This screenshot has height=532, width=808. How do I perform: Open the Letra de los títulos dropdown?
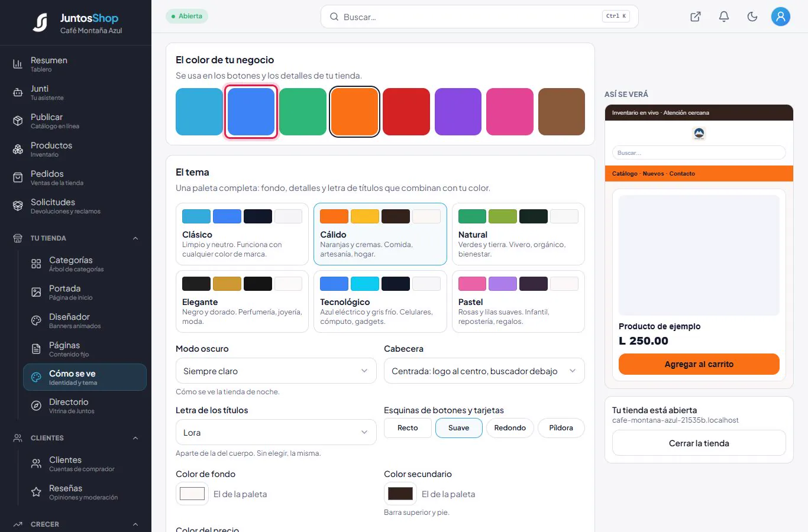pos(276,433)
